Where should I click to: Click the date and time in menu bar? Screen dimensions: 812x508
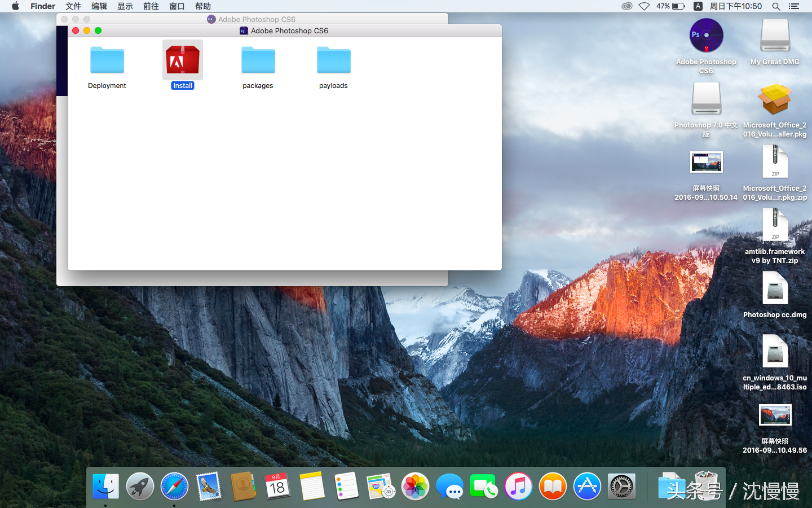pyautogui.click(x=736, y=6)
